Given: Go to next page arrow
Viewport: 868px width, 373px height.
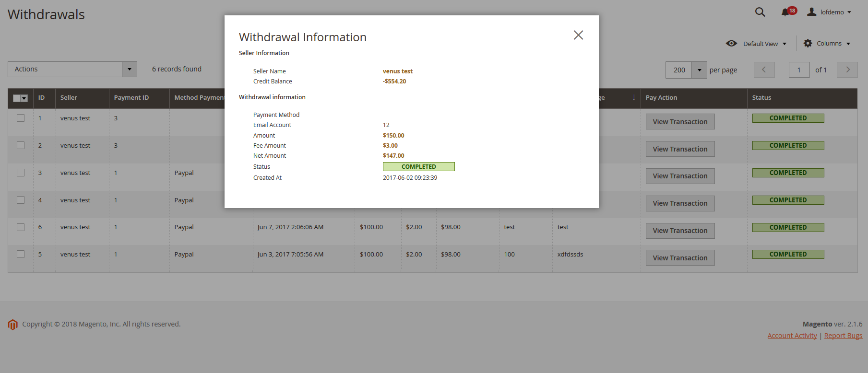Looking at the screenshot, I should [847, 70].
